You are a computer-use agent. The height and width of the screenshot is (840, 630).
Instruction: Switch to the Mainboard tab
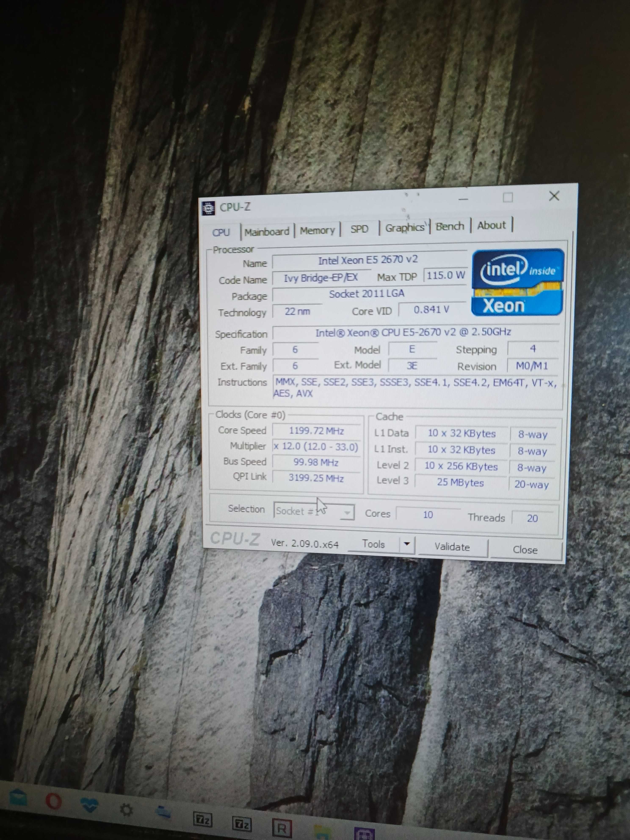point(267,231)
